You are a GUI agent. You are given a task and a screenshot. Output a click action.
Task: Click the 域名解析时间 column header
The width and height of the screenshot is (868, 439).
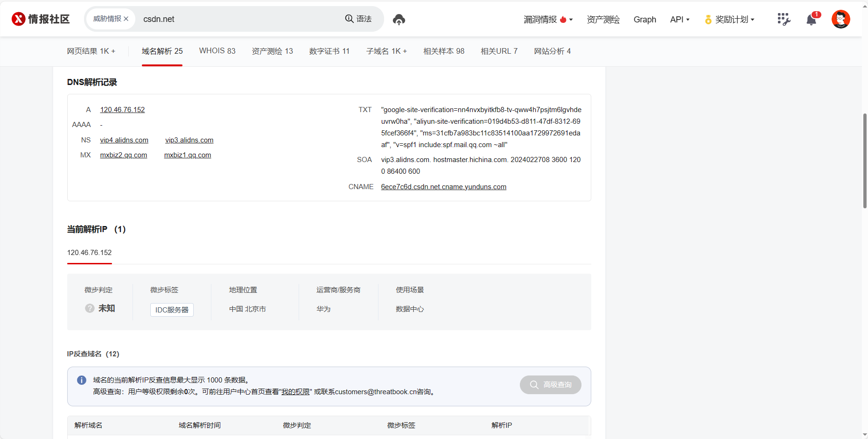[x=200, y=425]
